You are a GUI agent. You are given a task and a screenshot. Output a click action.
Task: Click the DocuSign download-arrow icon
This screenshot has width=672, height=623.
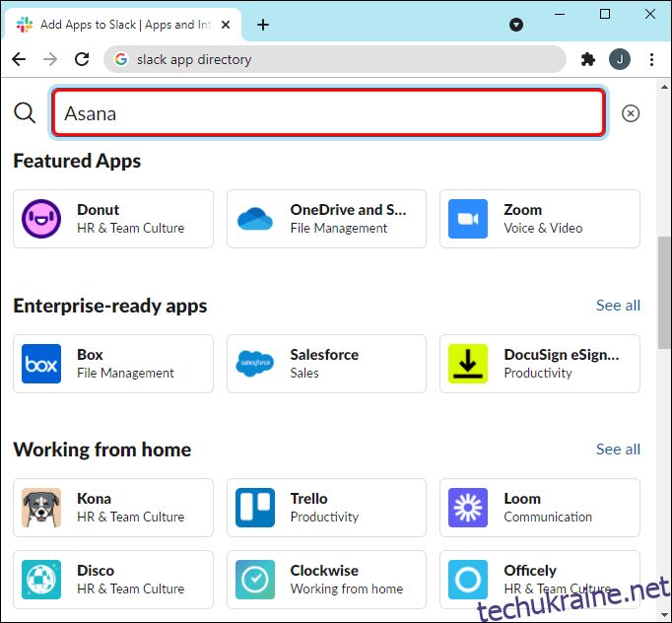tap(468, 364)
